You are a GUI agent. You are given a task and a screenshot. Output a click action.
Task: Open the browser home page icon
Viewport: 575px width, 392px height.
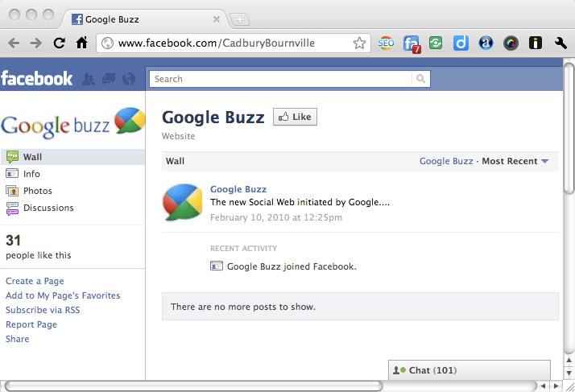(x=82, y=43)
